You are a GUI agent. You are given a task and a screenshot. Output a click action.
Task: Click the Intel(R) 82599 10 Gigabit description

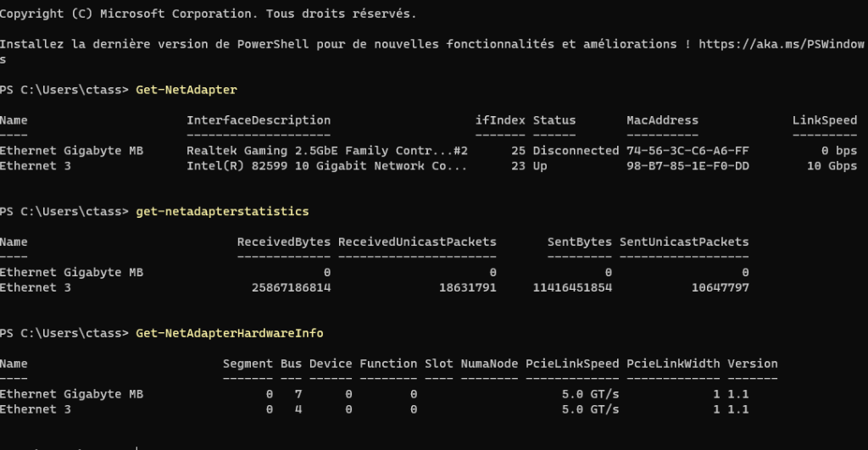pos(326,166)
